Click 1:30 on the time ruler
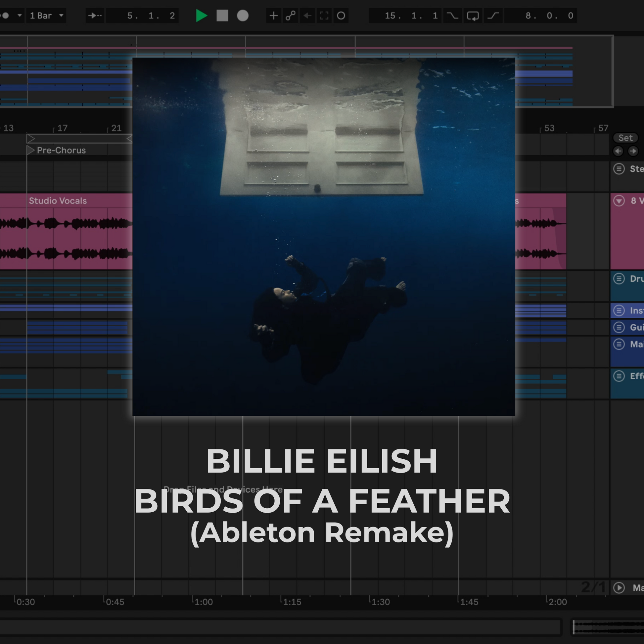 (381, 602)
